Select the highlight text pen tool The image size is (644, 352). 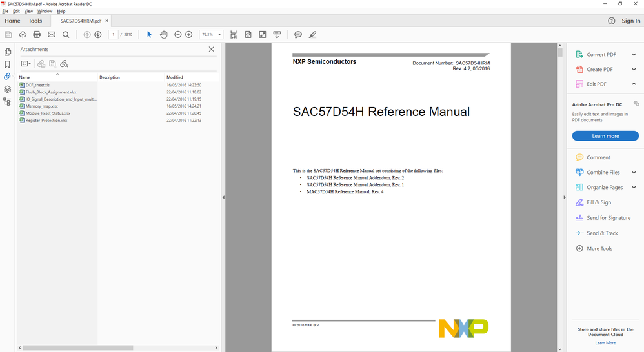[312, 35]
